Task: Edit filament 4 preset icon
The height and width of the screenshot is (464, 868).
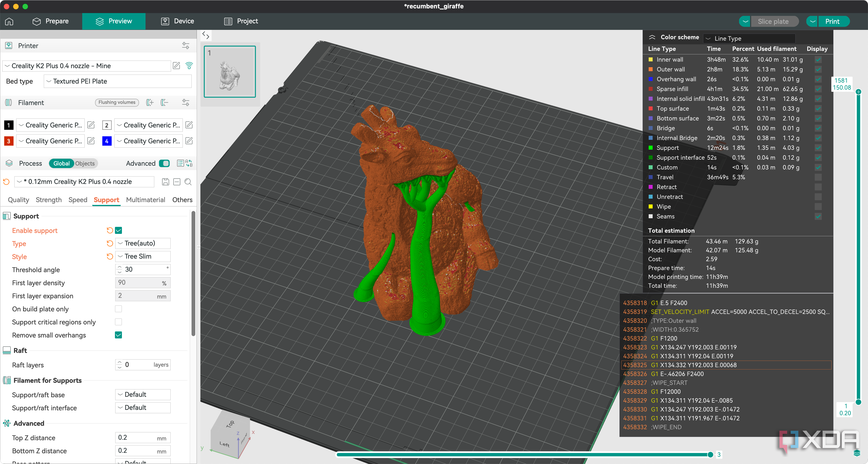Action: coord(189,141)
